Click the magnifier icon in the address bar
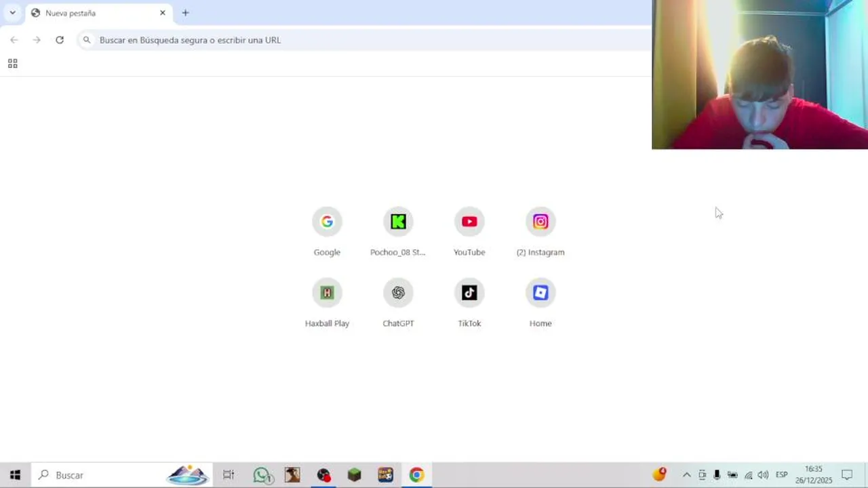Screen dimensions: 868x488 (x=87, y=40)
